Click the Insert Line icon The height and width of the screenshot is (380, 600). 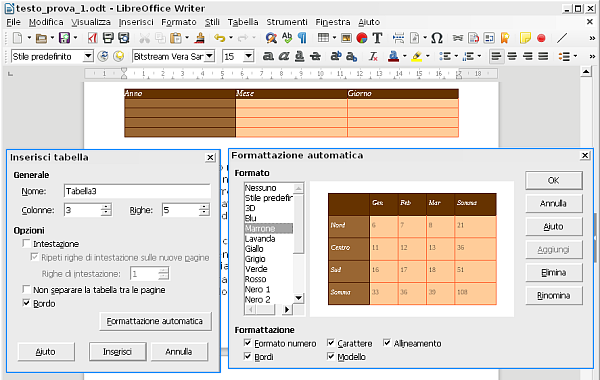click(x=562, y=38)
